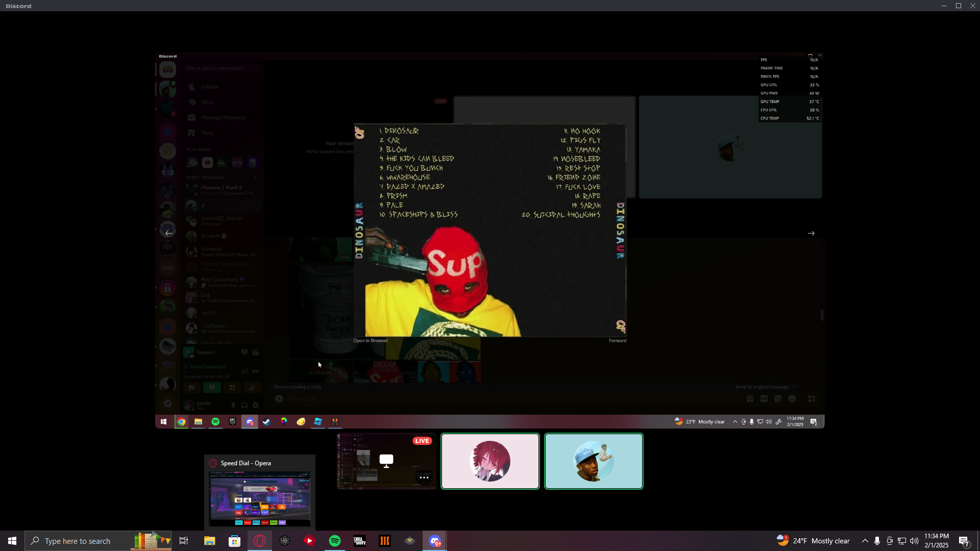Open Task View button
Viewport: 980px width, 551px height.
(184, 541)
